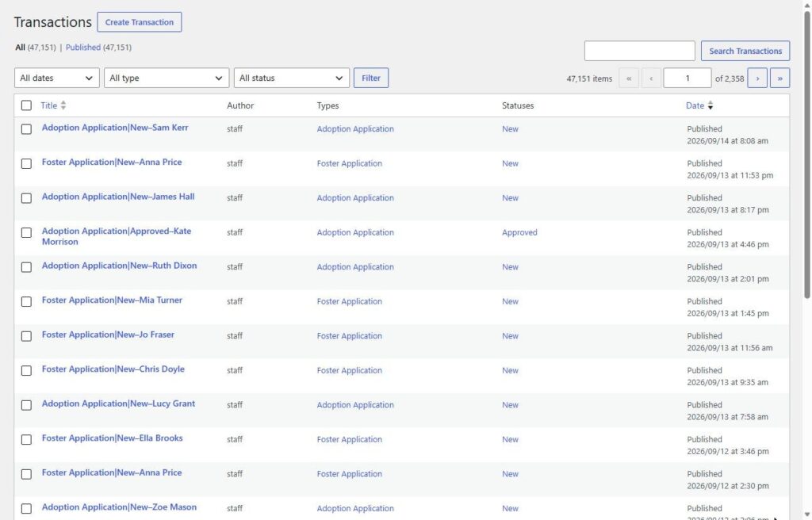
Task: Sort by Title column header
Action: 49,105
